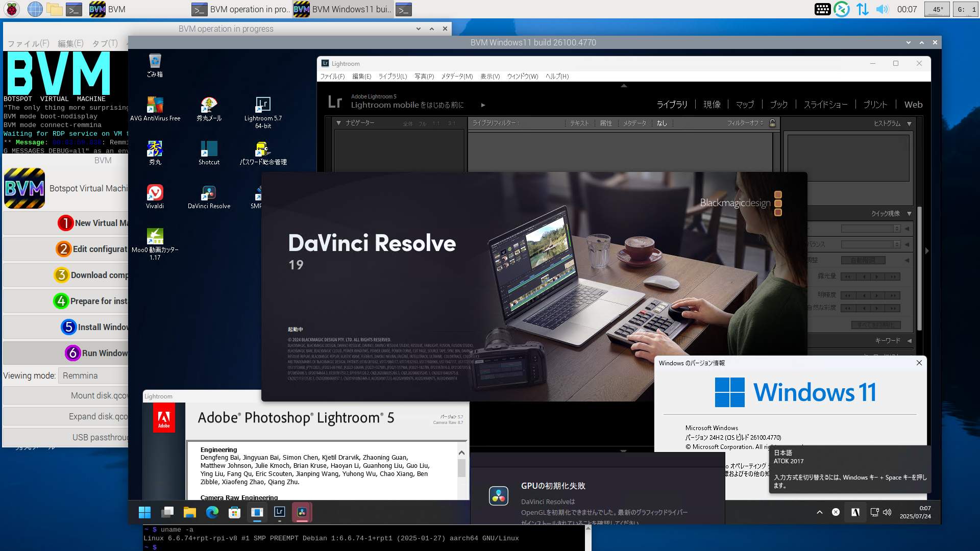Switch to the 現像 module
The height and width of the screenshot is (551, 980).
pos(712,105)
